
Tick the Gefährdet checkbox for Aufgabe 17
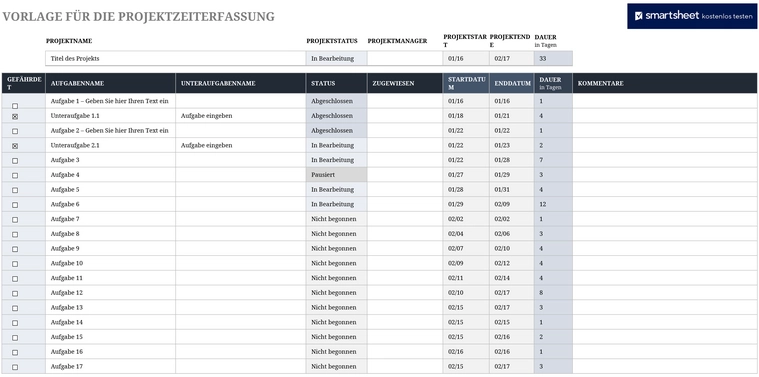tap(15, 367)
